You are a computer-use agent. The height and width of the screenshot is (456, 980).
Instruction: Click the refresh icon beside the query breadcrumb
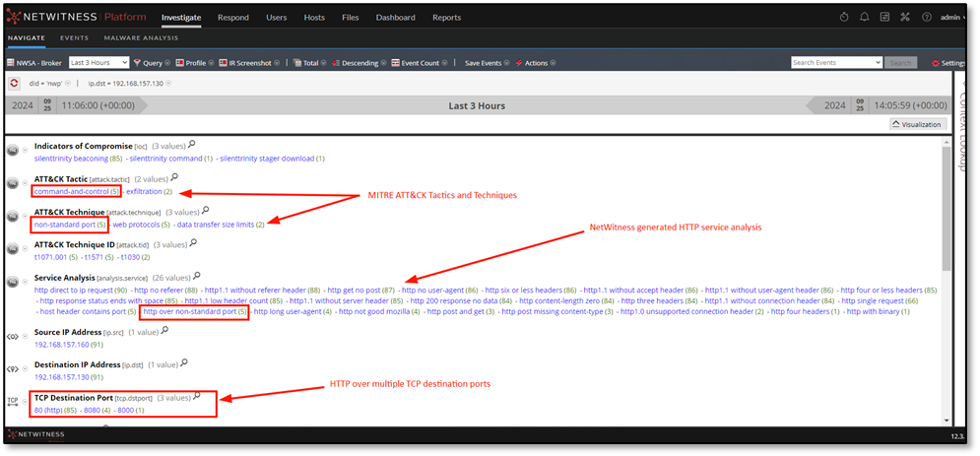tap(15, 83)
